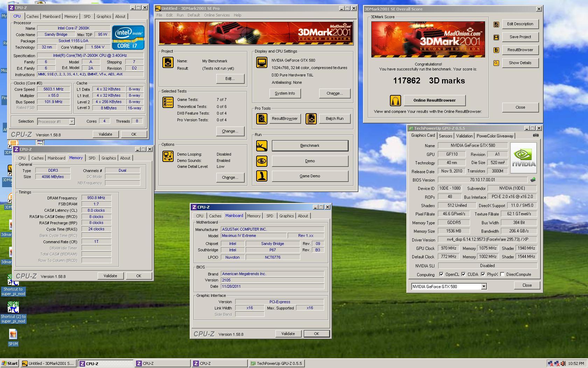Image resolution: width=588 pixels, height=368 pixels.
Task: Click the Options settings icon in 3DMark
Action: click(168, 156)
